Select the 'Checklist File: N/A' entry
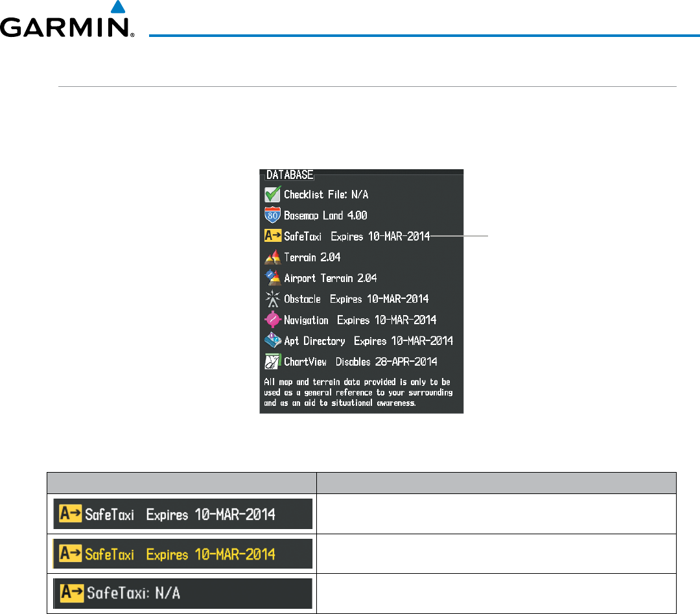Screen dimensions: 700x614 click(326, 195)
